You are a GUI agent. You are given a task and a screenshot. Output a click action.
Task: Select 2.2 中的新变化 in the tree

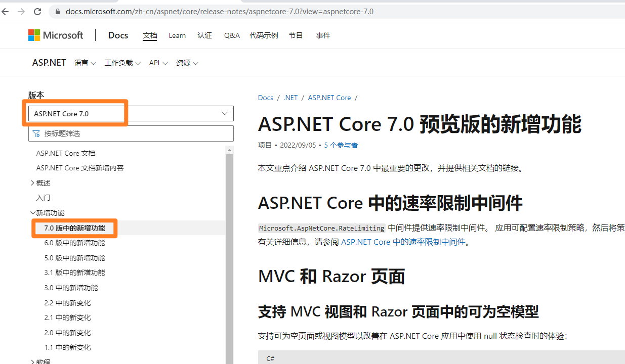[x=68, y=303]
